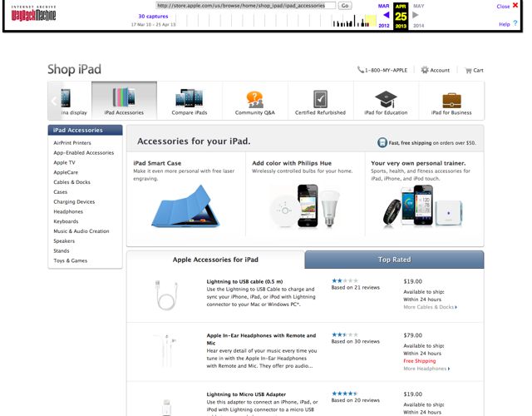The image size is (532, 416).
Task: Click the free shipping box icon
Action: click(x=382, y=142)
